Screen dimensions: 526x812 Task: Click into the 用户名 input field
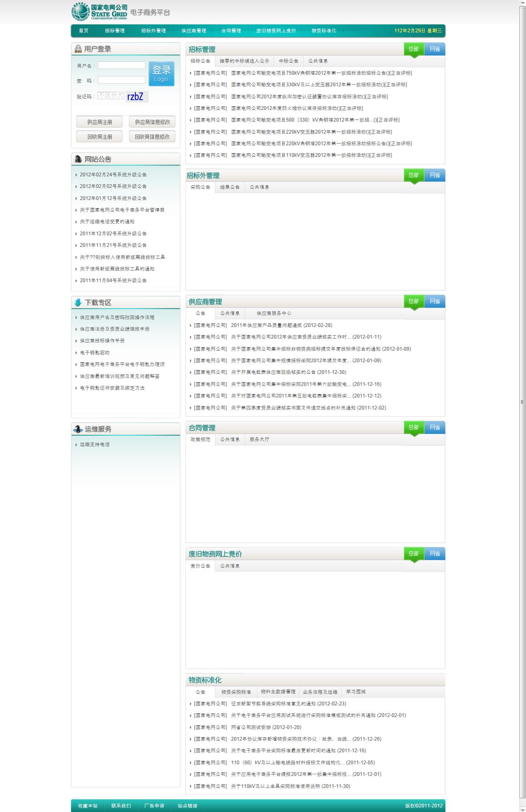122,66
